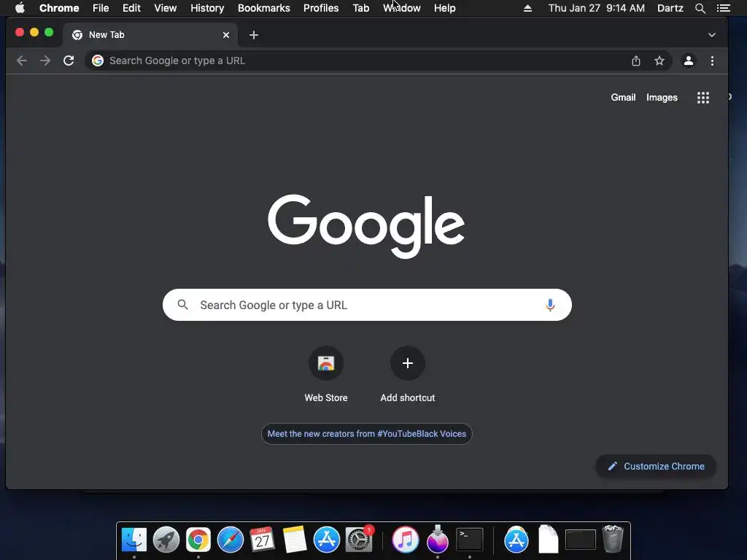Open the Bookmarks menu

(264, 8)
